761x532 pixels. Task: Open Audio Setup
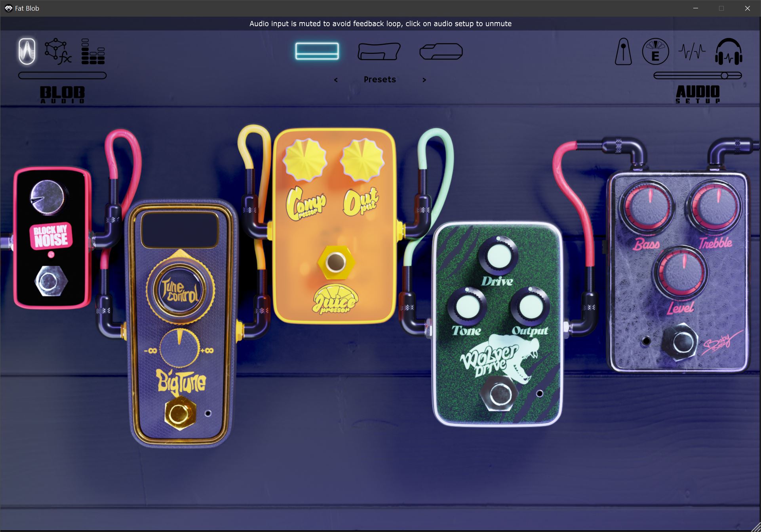click(x=698, y=95)
